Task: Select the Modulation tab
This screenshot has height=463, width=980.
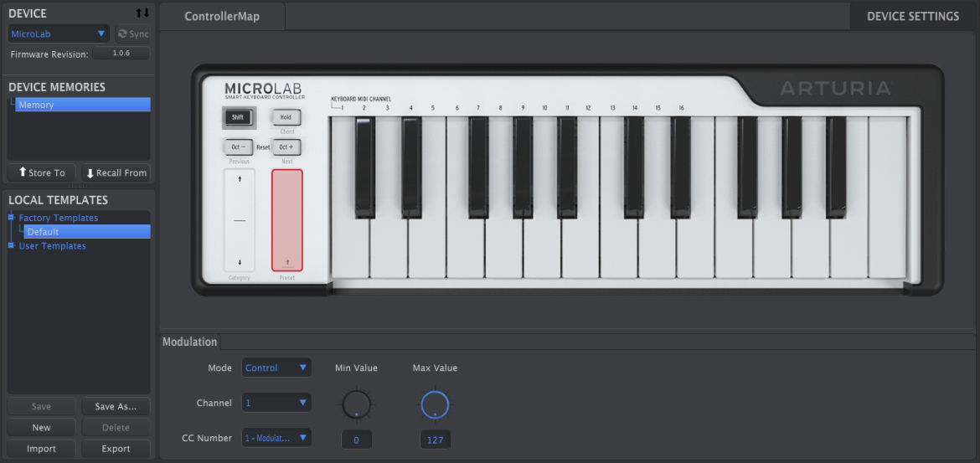Action: click(x=190, y=342)
